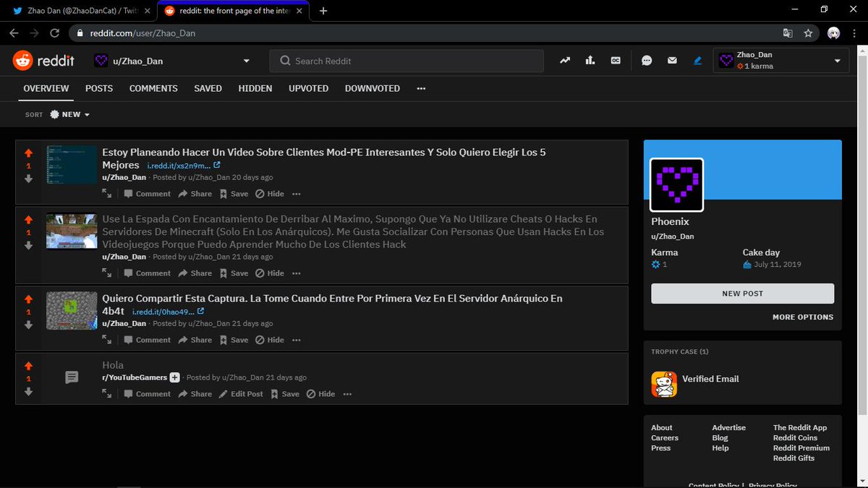This screenshot has height=488, width=868.
Task: Click the create post pencil icon
Action: (697, 61)
